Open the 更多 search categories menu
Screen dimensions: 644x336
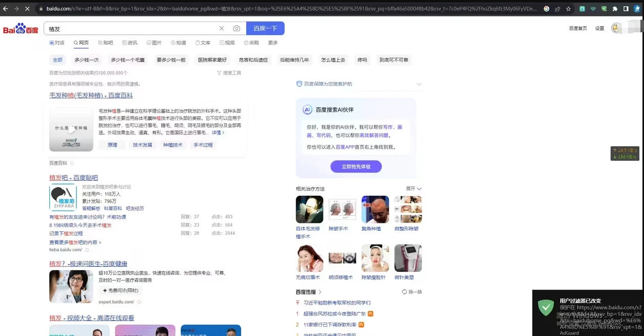coord(272,43)
